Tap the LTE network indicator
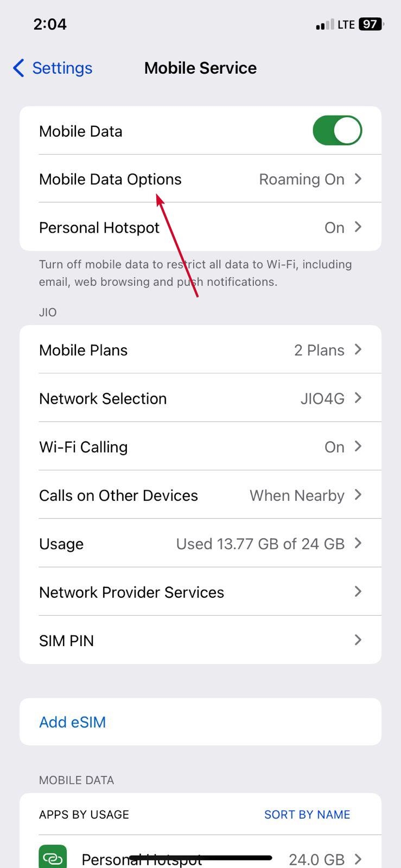 (346, 25)
